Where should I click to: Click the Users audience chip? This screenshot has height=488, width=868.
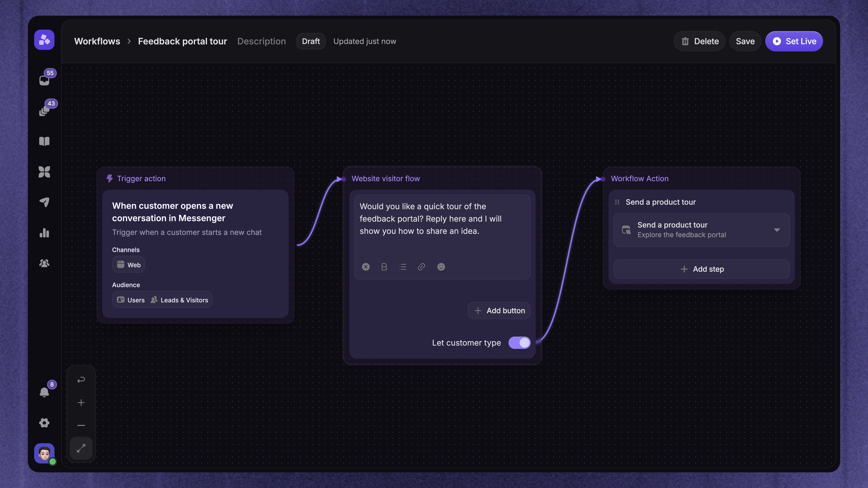click(131, 300)
